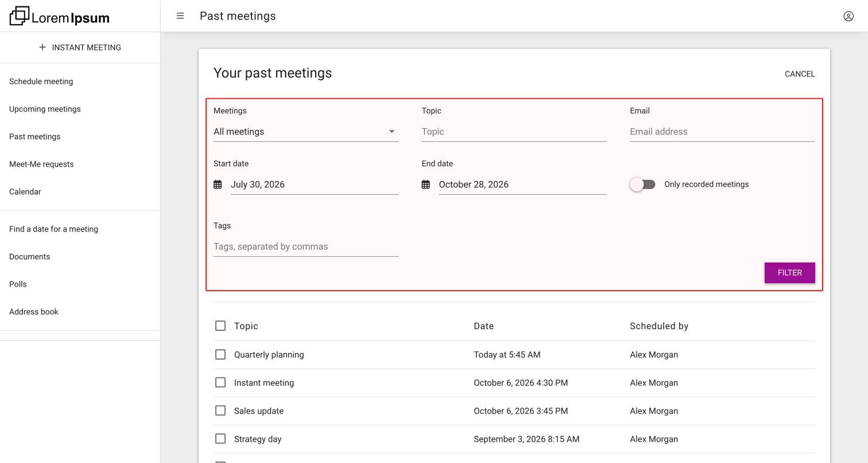868x463 pixels.
Task: Click date October 6, 2026 4:30 PM
Action: point(521,383)
